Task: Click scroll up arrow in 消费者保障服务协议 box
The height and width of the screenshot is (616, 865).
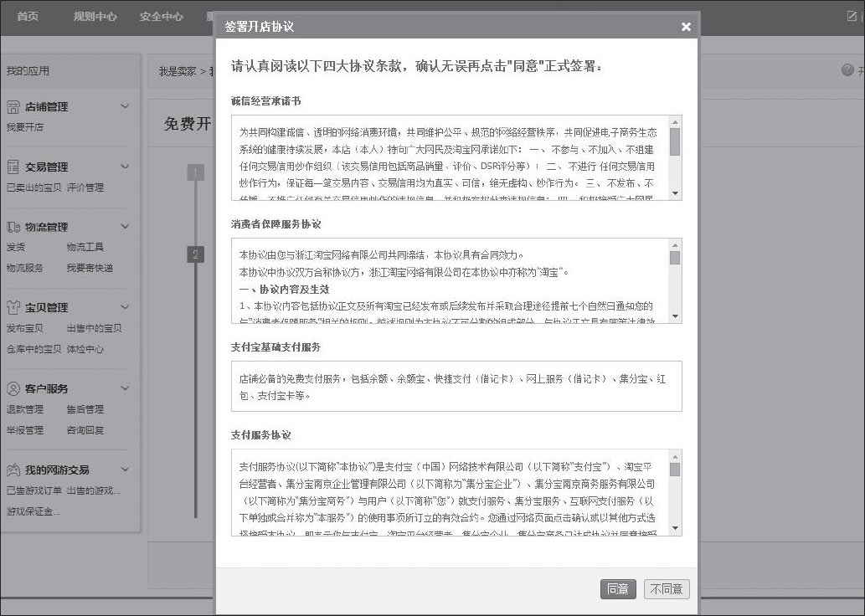Action: [x=675, y=245]
